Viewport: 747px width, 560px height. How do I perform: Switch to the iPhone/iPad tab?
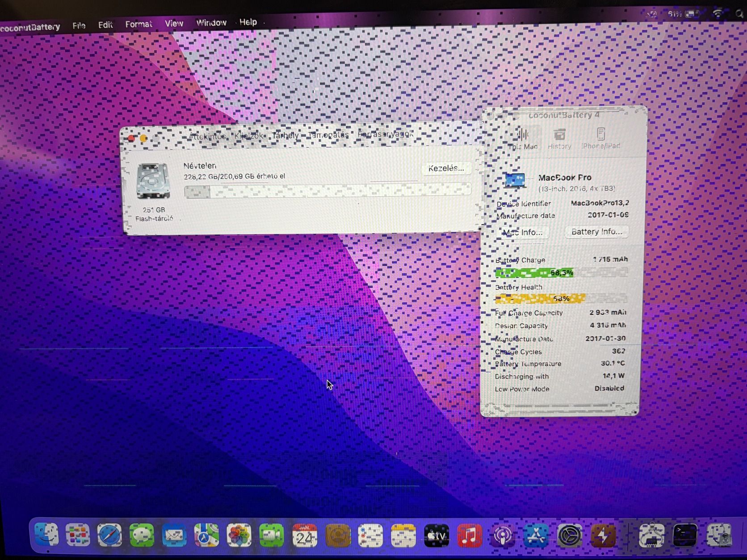pos(601,138)
